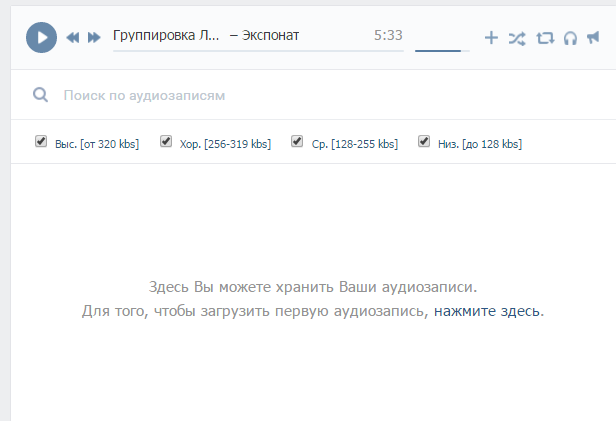This screenshot has width=616, height=421.
Task: Skip to the previous track
Action: tap(73, 37)
